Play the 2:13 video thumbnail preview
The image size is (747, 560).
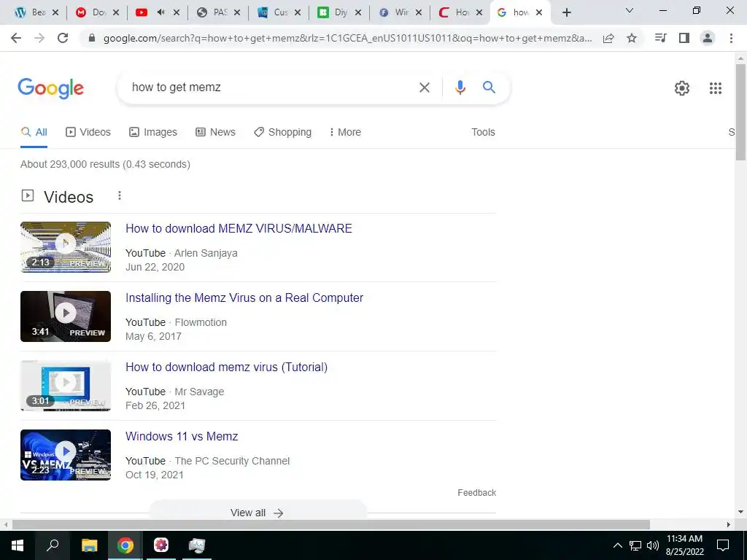pos(66,247)
